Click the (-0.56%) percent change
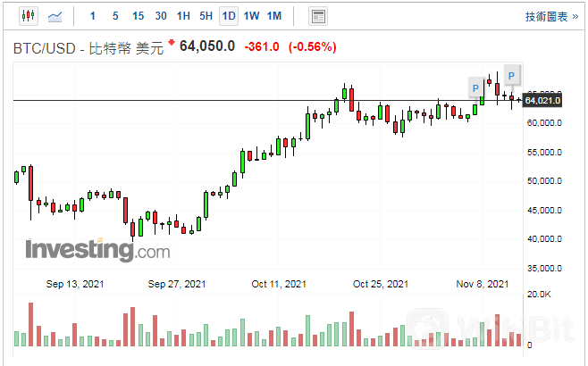 tap(313, 46)
